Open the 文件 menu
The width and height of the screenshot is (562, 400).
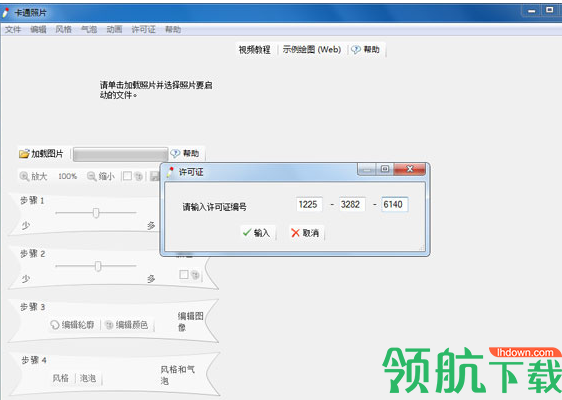[x=13, y=29]
